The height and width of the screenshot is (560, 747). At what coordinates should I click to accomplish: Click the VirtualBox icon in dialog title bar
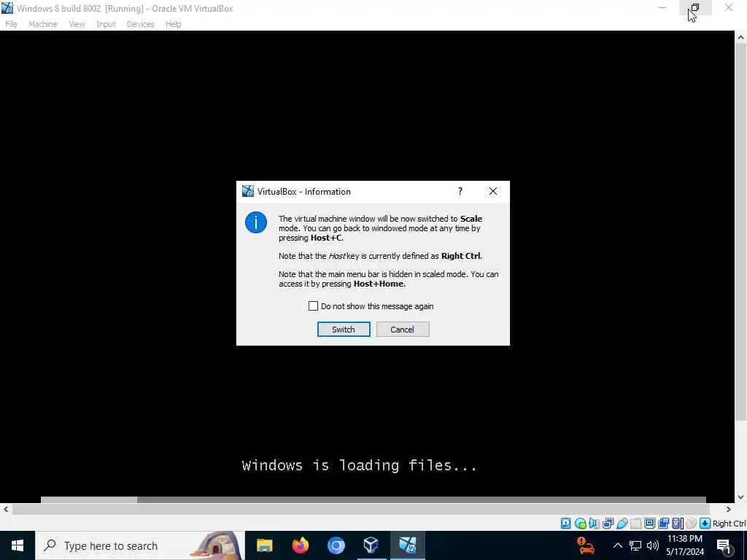[x=248, y=191]
